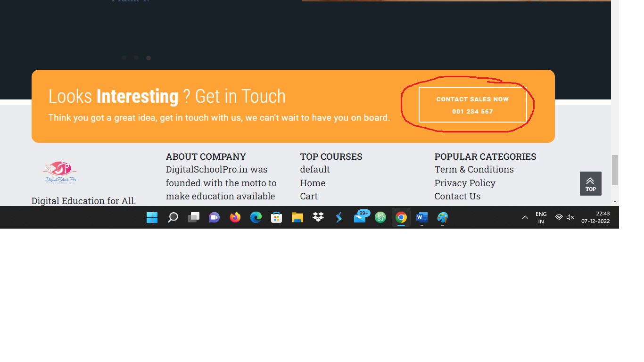Viewport: 644px width, 362px height.
Task: Switch to Microsoft Word in taskbar
Action: coord(421,217)
